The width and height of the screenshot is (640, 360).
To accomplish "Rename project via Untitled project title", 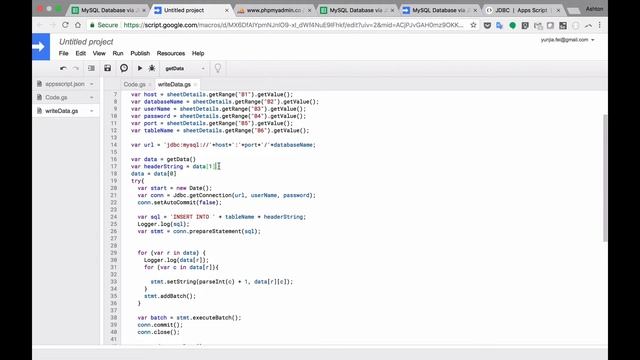I will pos(86,42).
